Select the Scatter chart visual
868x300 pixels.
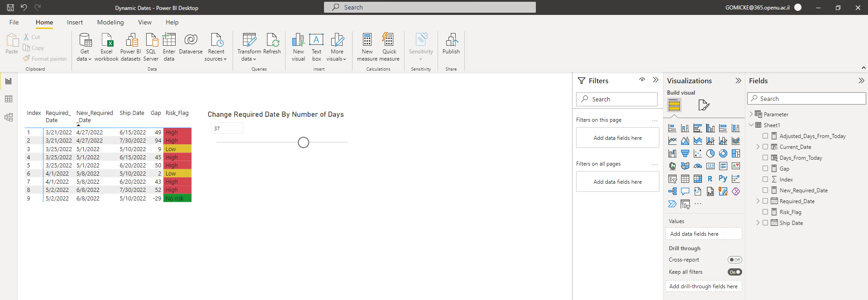[x=698, y=153]
